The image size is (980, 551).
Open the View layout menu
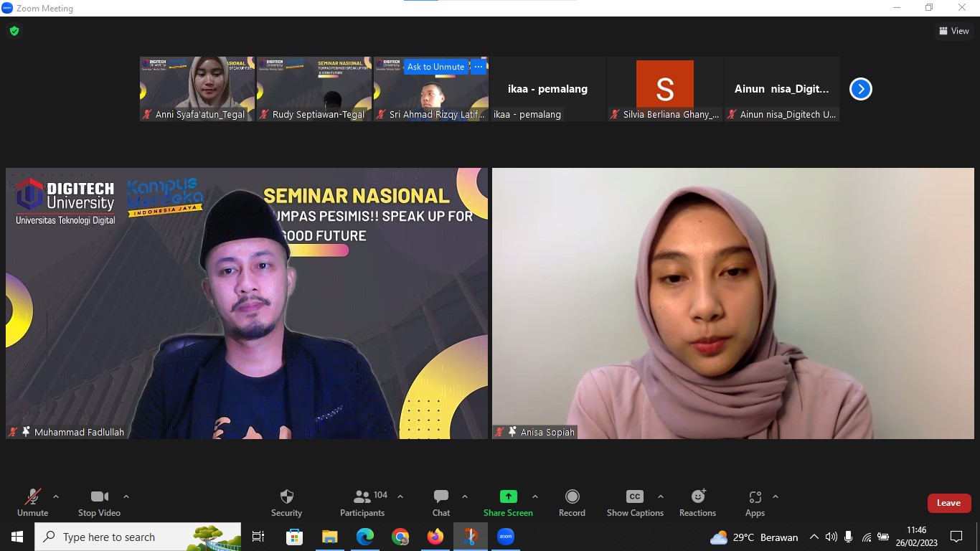pos(953,31)
